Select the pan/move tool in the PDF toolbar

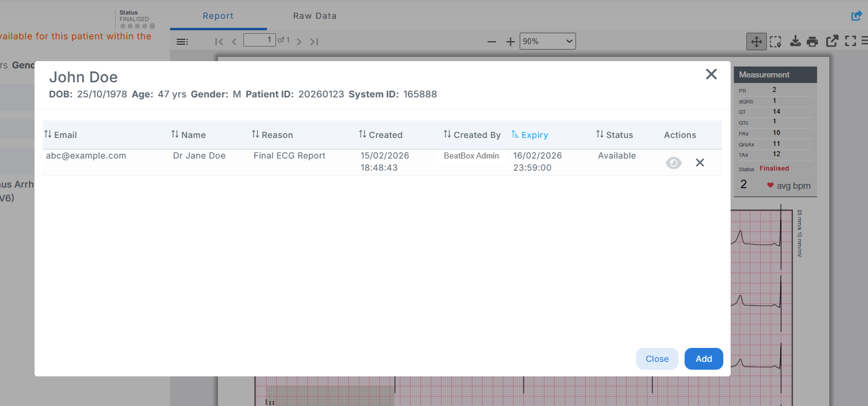(756, 41)
